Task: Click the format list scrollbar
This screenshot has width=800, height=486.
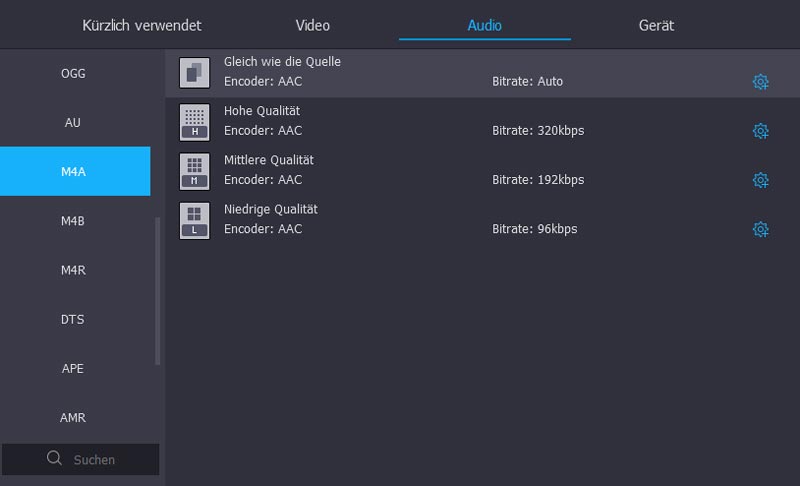Action: pyautogui.click(x=157, y=290)
